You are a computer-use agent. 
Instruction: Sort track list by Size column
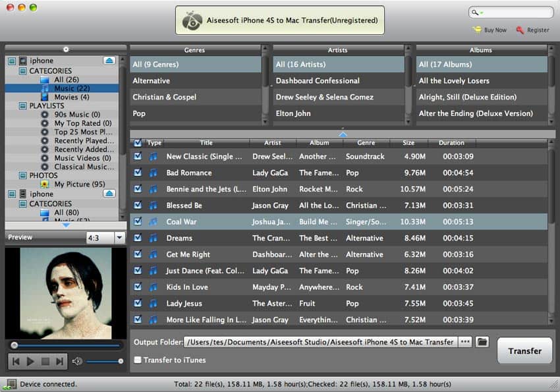click(408, 143)
